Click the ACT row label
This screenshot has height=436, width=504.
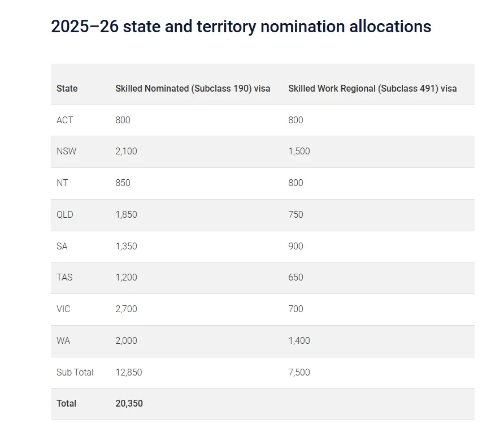point(65,120)
